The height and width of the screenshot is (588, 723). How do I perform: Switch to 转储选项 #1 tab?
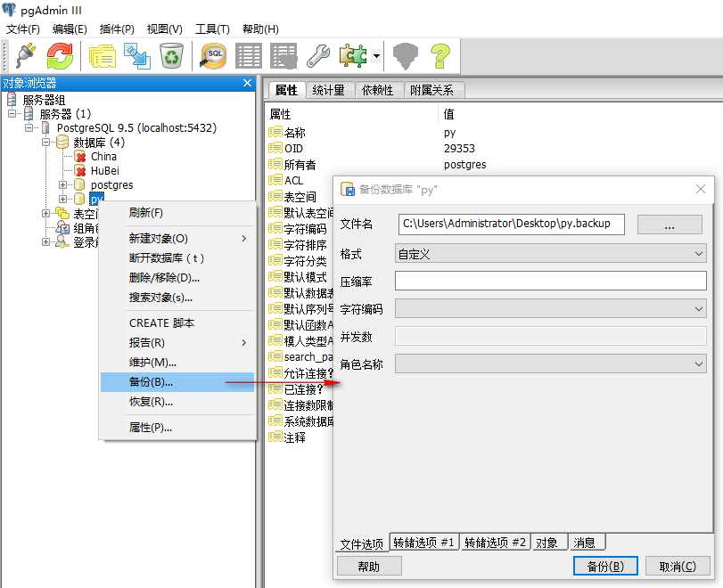[424, 543]
